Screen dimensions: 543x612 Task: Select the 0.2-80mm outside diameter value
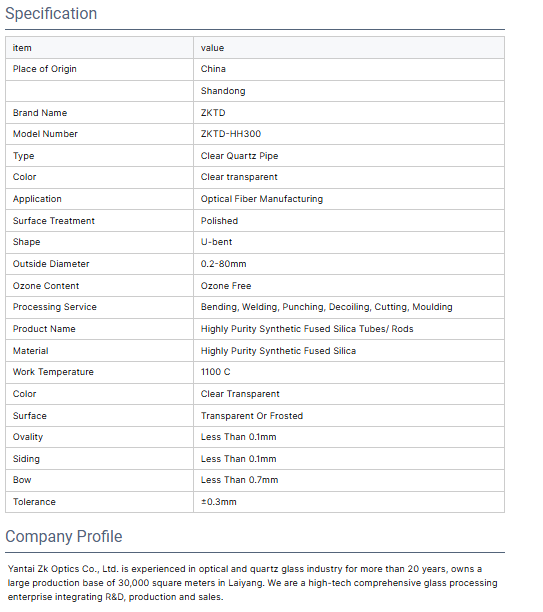coord(223,264)
